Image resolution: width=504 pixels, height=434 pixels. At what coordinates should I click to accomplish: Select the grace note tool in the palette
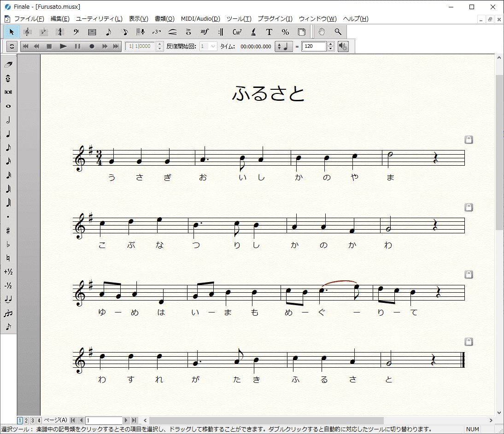[8, 327]
